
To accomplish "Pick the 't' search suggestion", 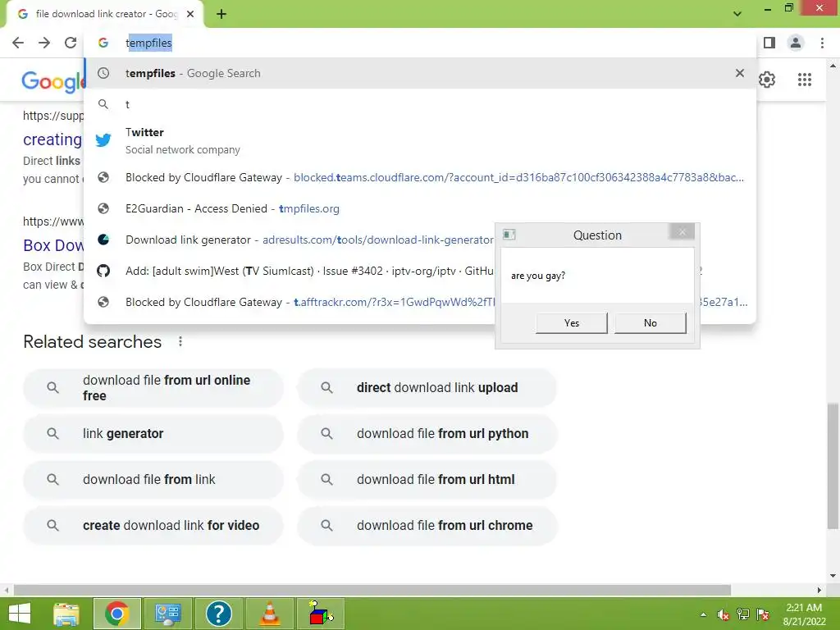I will [x=420, y=104].
